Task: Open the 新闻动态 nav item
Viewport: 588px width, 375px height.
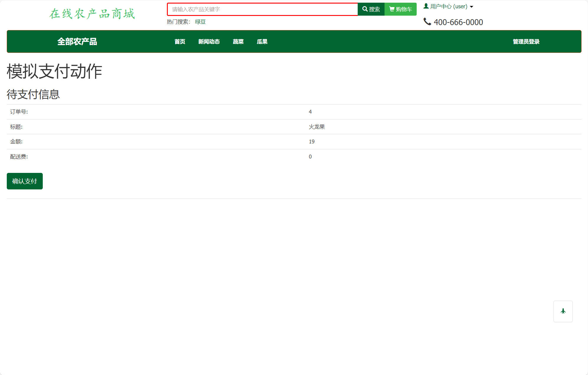Action: pyautogui.click(x=209, y=42)
